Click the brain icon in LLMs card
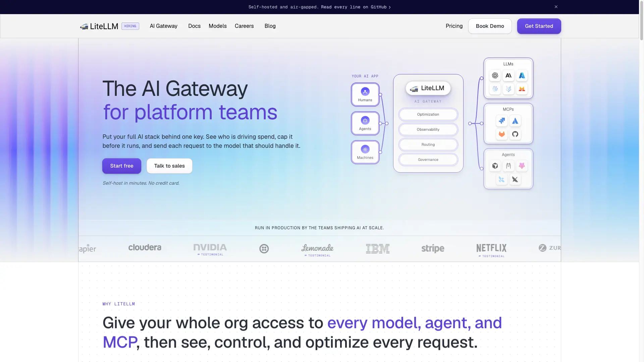 point(495,89)
